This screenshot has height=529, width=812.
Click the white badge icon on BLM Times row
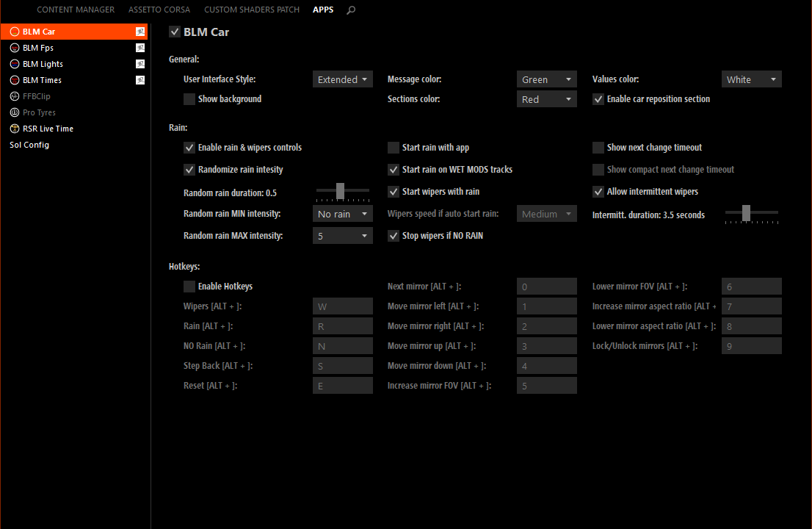tap(139, 80)
